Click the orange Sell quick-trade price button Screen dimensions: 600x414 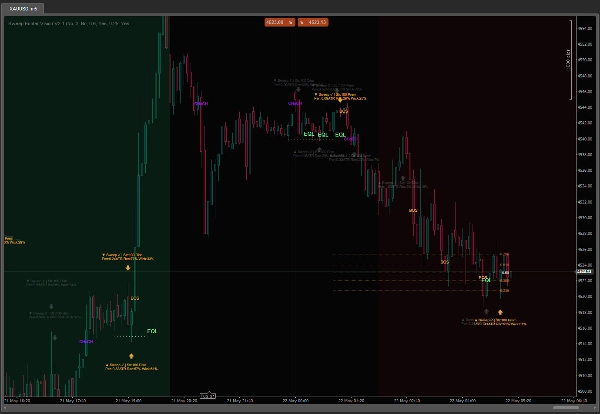(279, 22)
